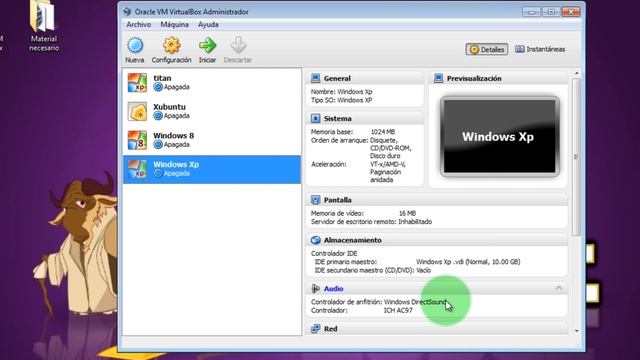640x360 pixels.
Task: Switch to Instantáneas view
Action: pyautogui.click(x=540, y=49)
